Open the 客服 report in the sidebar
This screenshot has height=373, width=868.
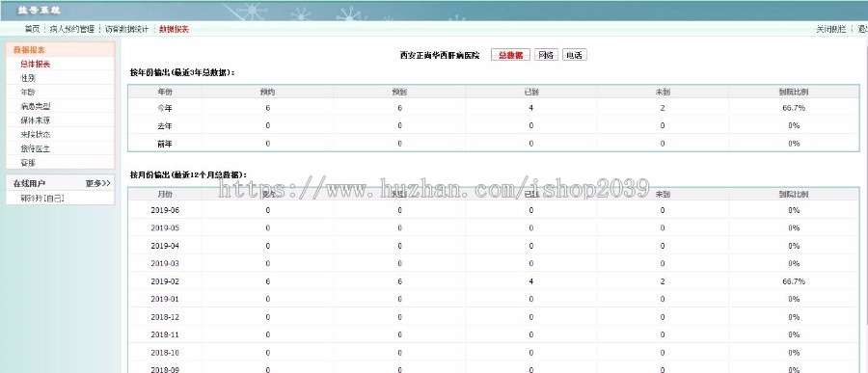(28, 163)
